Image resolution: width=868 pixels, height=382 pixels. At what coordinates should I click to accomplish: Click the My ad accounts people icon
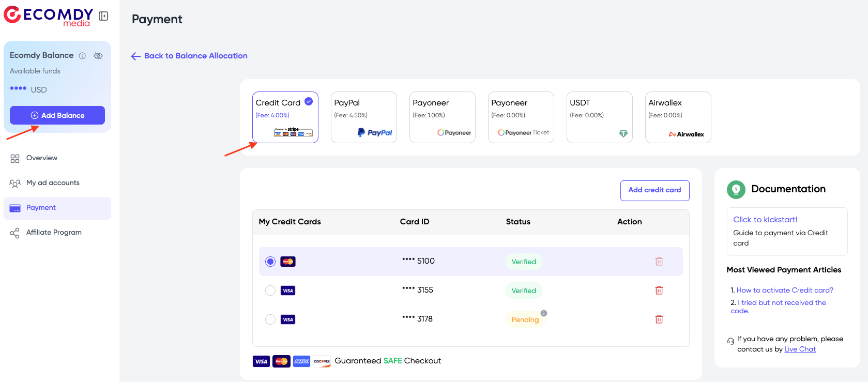tap(15, 184)
